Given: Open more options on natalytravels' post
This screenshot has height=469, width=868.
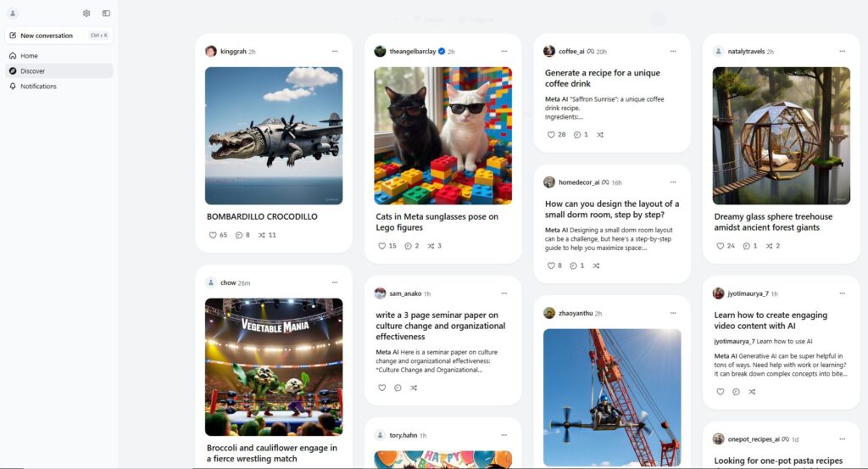Looking at the screenshot, I should coord(842,52).
